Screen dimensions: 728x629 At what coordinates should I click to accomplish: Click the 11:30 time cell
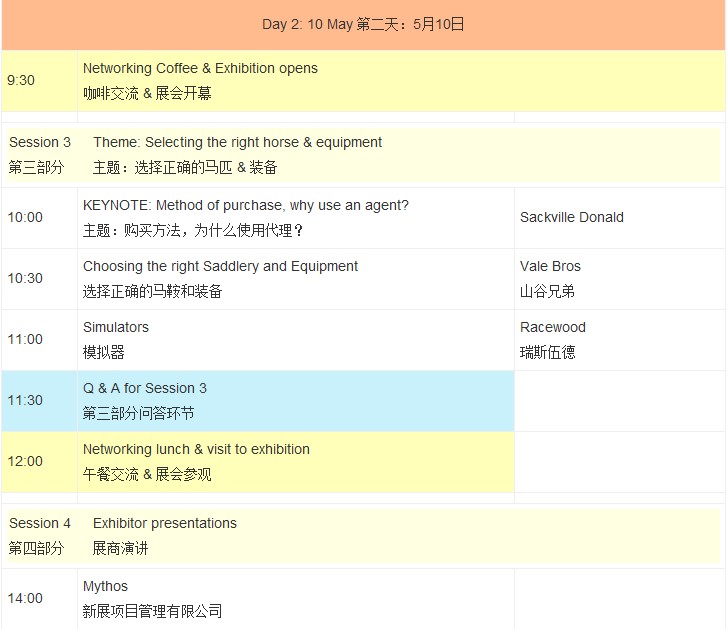click(25, 401)
